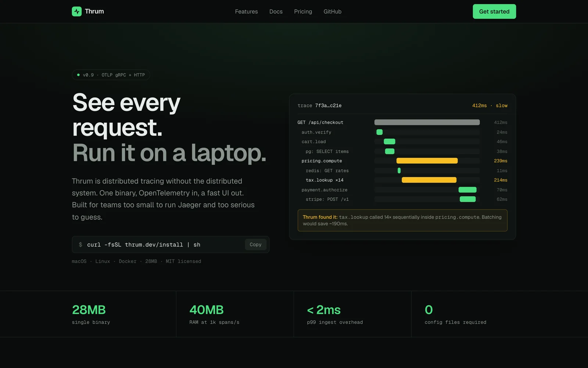
Task: Click the orange pricing.compute span bar
Action: (x=427, y=161)
